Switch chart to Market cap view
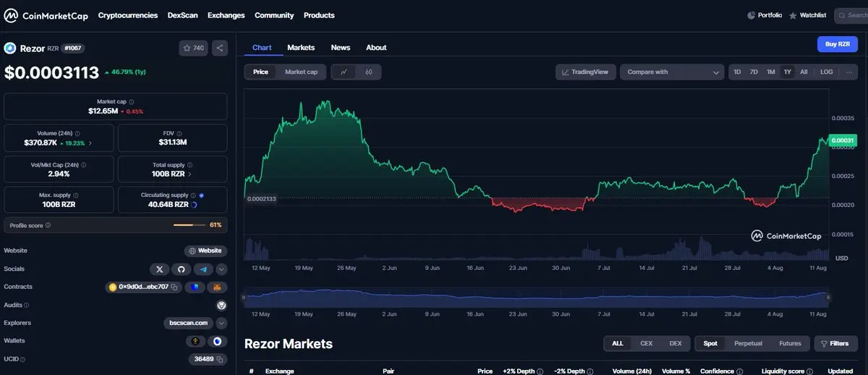 (301, 72)
